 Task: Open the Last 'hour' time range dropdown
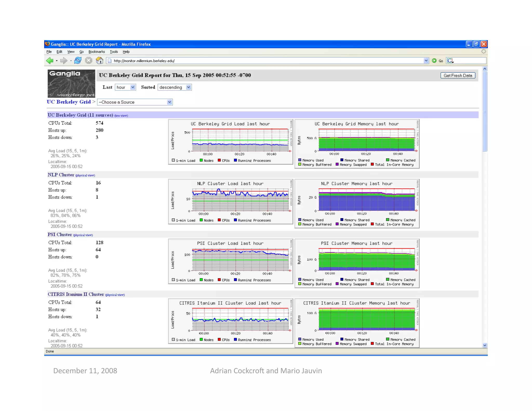(125, 87)
